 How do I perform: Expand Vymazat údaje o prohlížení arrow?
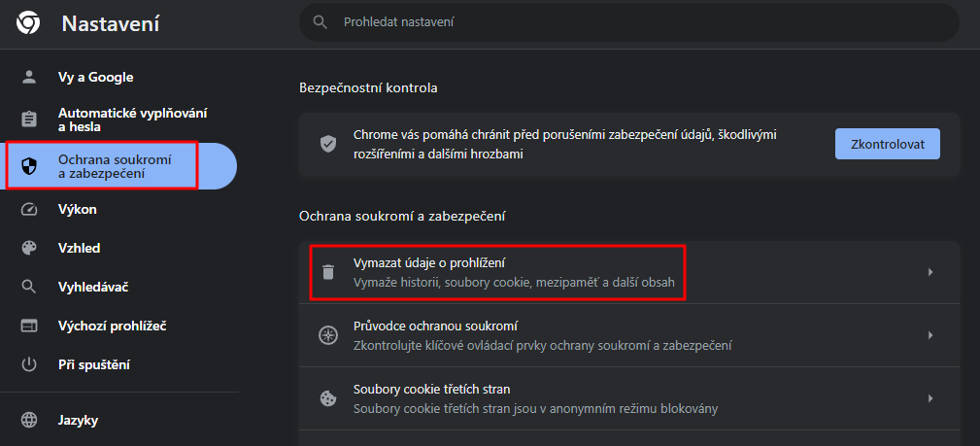pos(930,272)
